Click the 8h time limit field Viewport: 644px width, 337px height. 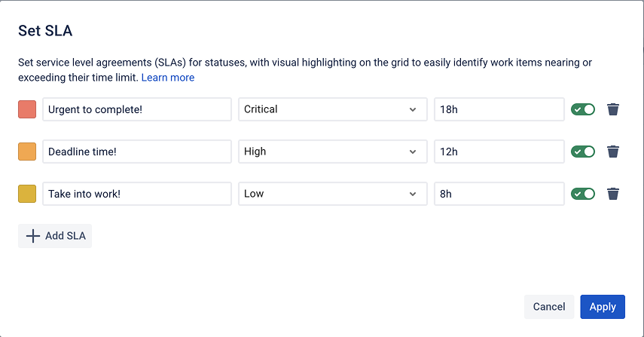coord(499,194)
